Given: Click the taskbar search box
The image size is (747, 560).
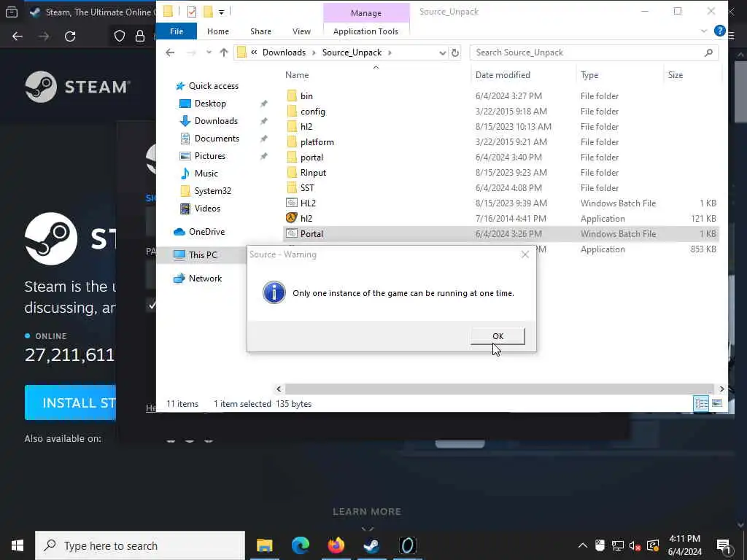Looking at the screenshot, I should tap(140, 545).
